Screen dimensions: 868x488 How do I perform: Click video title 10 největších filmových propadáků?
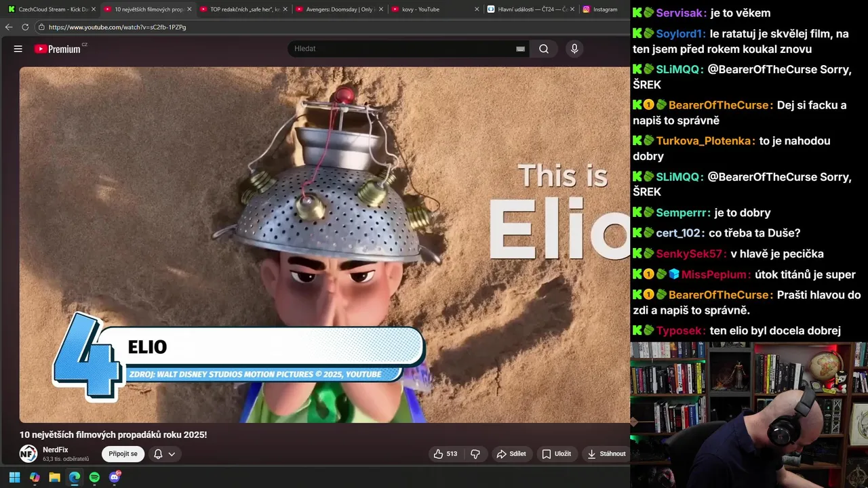[x=113, y=434]
